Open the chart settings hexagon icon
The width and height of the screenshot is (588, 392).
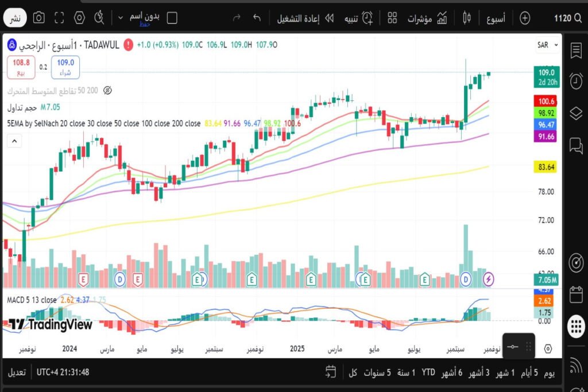click(80, 18)
